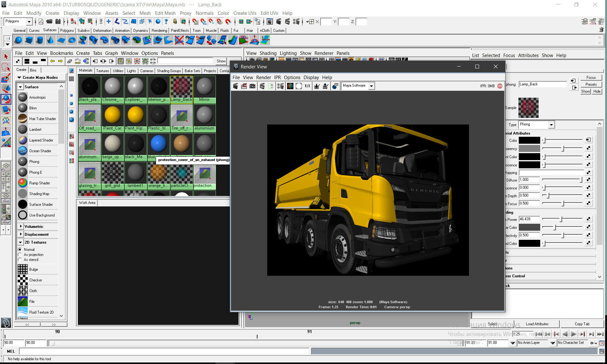Click the Show button in Hypershade toolbar
The image size is (607, 364).
tap(221, 61)
